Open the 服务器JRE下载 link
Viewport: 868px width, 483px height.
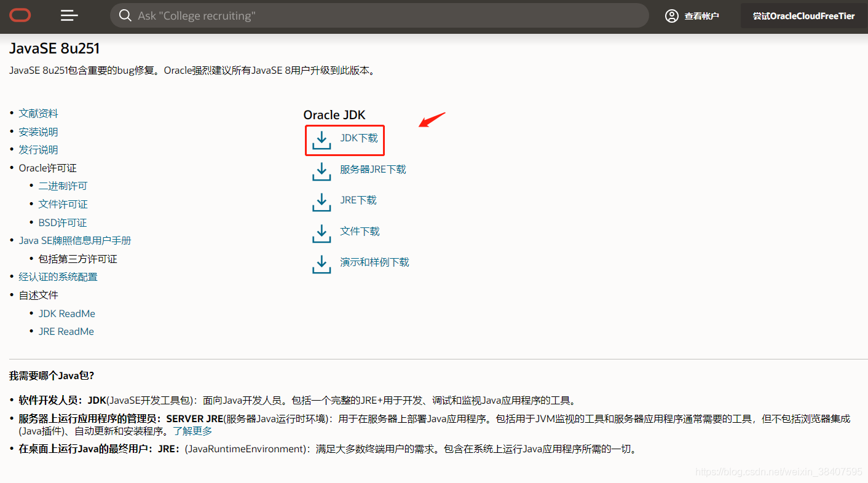click(373, 169)
